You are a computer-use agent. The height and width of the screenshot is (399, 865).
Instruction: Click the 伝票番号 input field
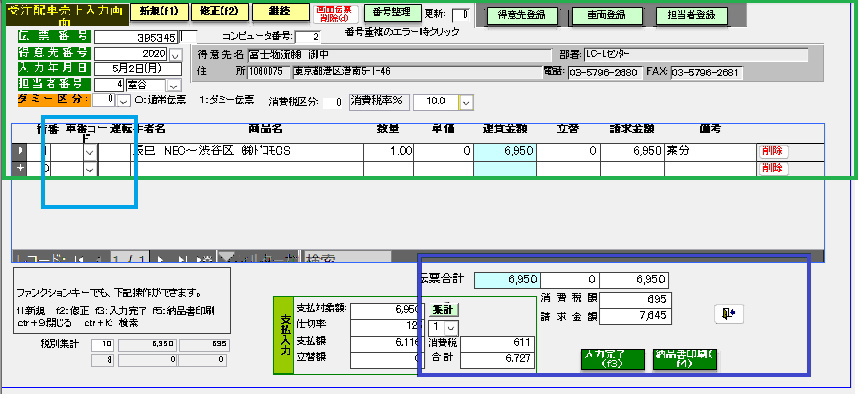(136, 38)
